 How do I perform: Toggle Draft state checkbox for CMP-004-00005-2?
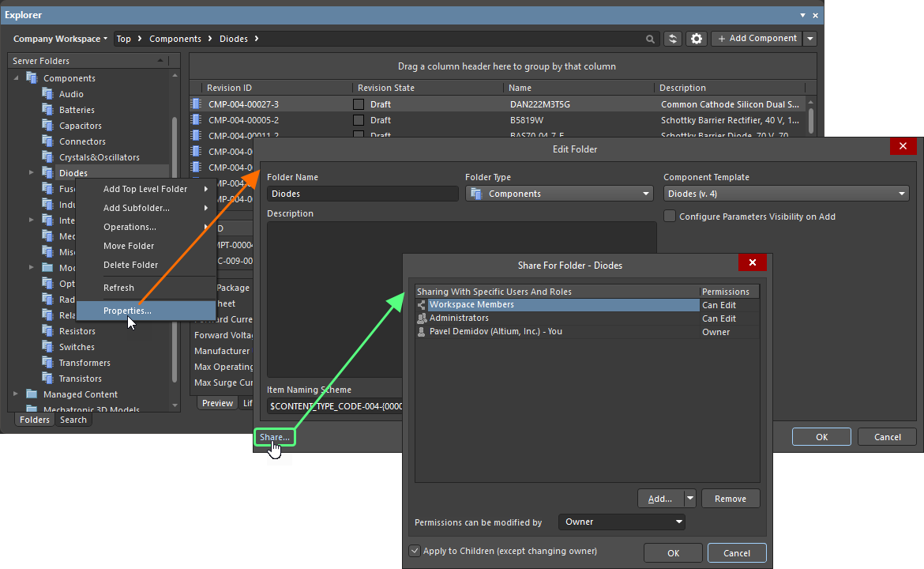tap(359, 120)
